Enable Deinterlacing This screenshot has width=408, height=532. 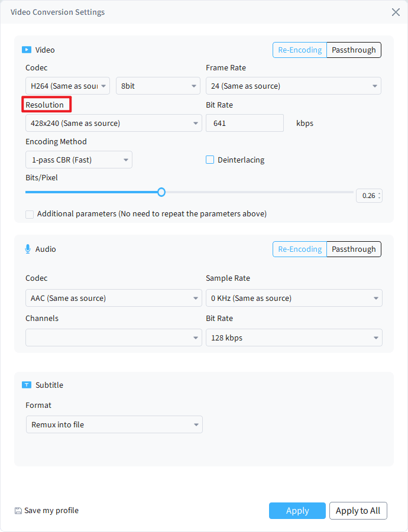(x=210, y=160)
